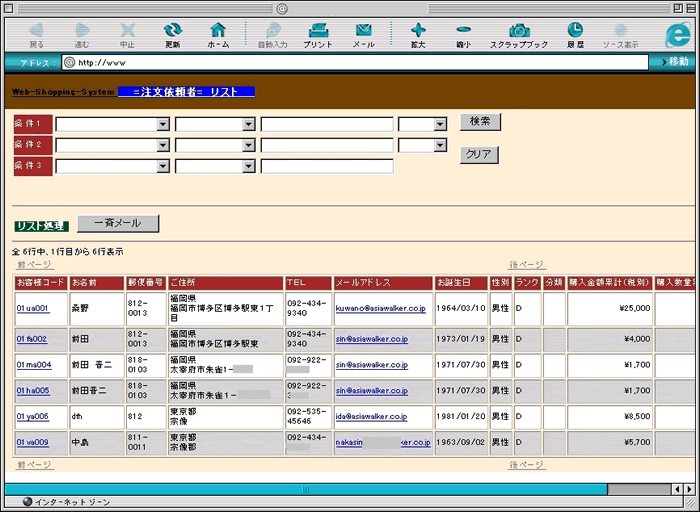Click the address field showing http://www
The height and width of the screenshot is (512, 700).
(x=355, y=62)
